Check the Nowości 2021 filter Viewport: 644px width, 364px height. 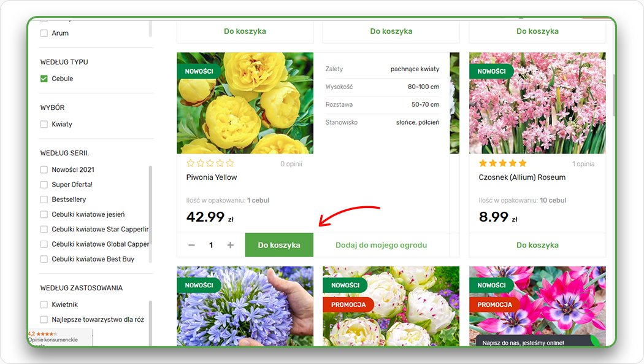[44, 169]
